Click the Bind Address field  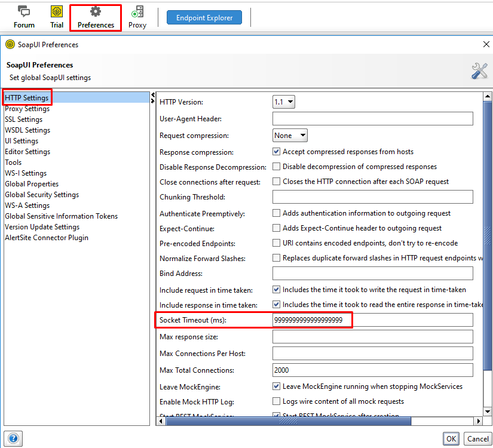372,273
